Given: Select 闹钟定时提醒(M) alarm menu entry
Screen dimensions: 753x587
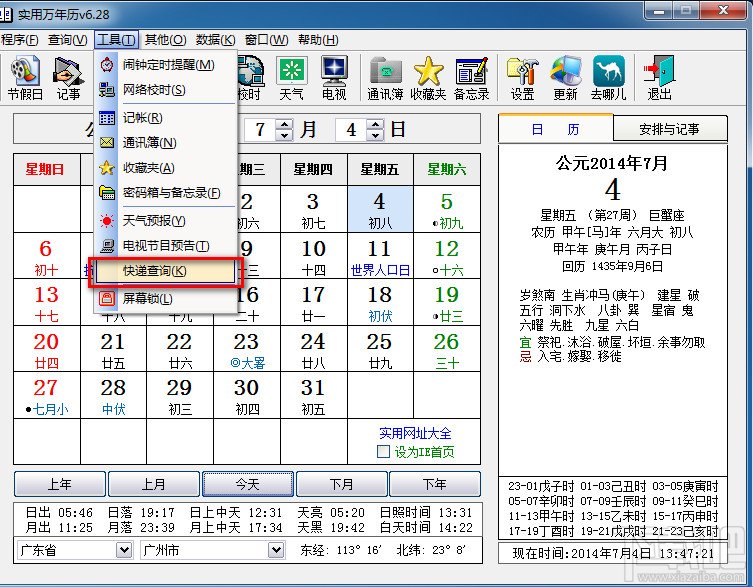Looking at the screenshot, I should 165,65.
